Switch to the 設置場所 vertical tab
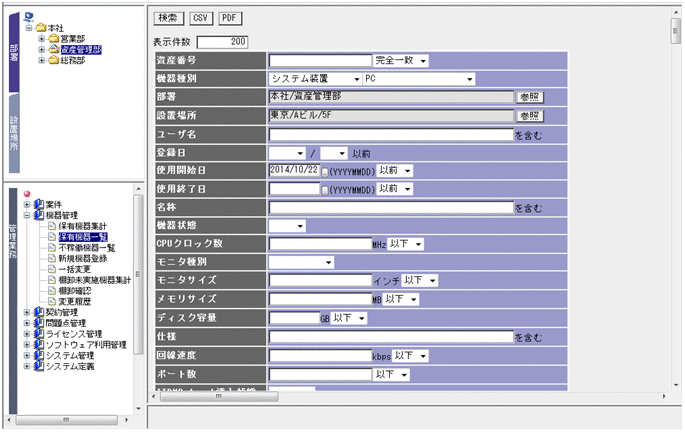This screenshot has width=685, height=433. 14,133
